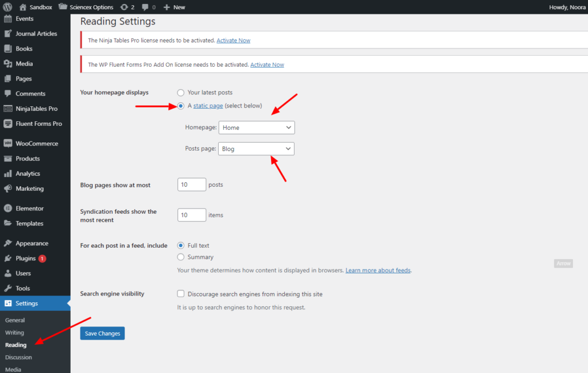Open the WooCommerce sidebar icon
The width and height of the screenshot is (588, 373).
click(x=8, y=144)
